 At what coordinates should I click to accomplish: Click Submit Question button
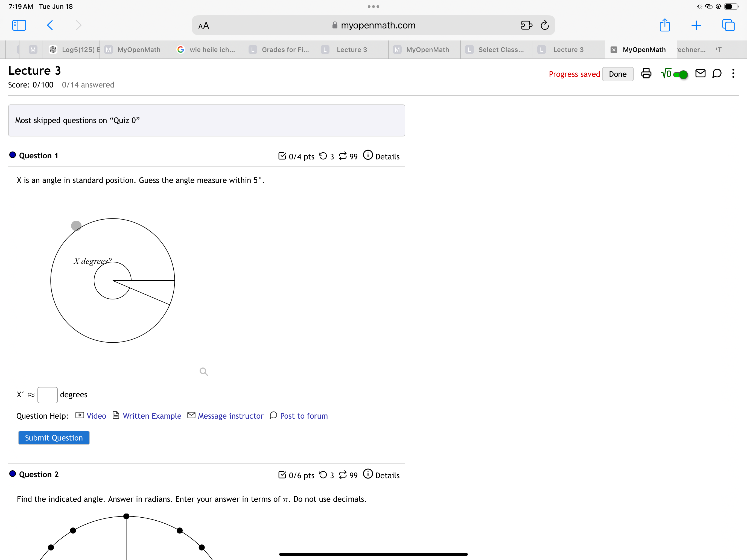(x=53, y=438)
